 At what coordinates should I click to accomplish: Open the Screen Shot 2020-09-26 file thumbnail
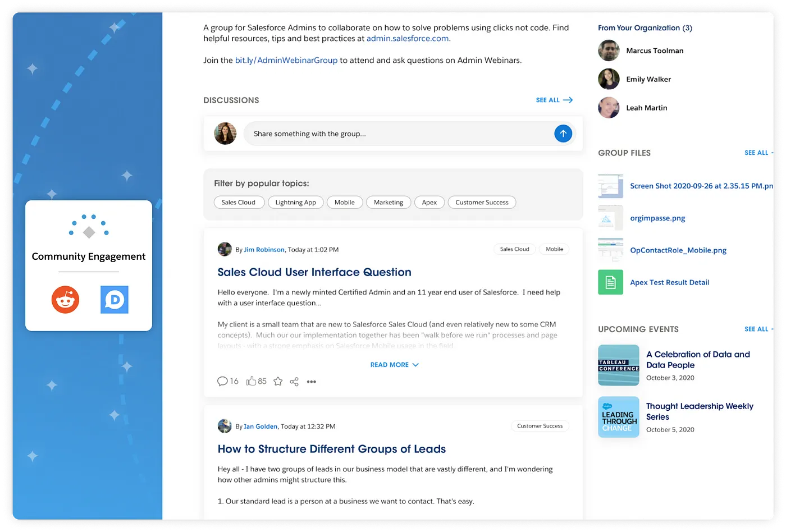(x=611, y=186)
